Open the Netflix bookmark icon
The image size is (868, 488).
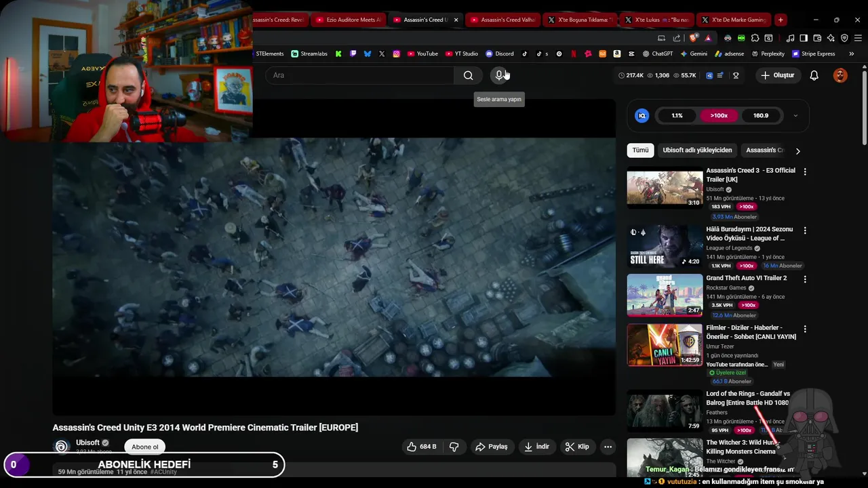pyautogui.click(x=574, y=54)
